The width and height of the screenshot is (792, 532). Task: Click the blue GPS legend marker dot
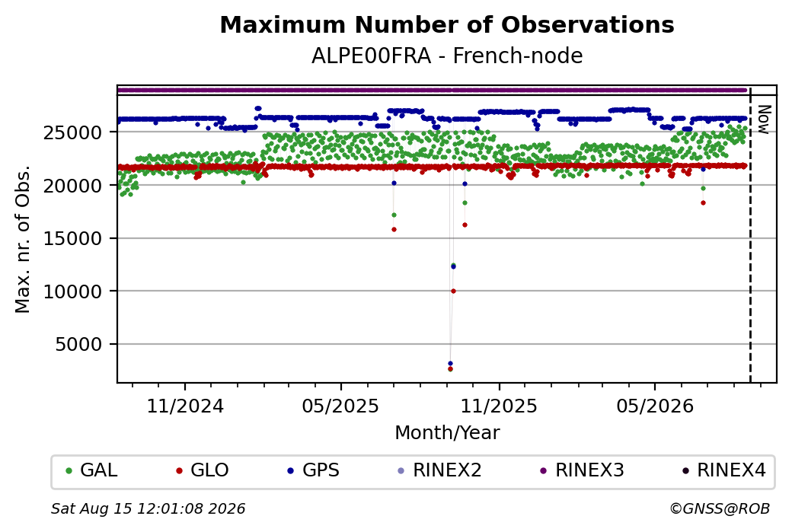click(x=290, y=471)
